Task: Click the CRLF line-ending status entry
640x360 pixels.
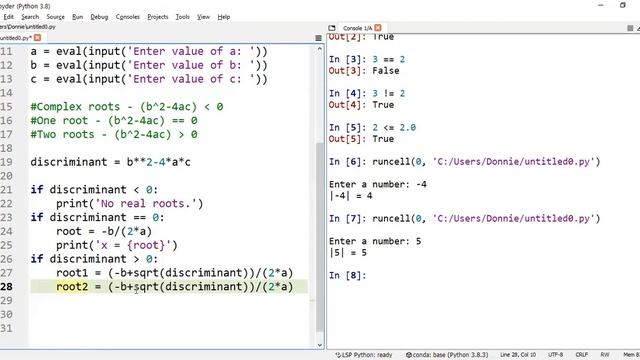Action: tap(582, 355)
